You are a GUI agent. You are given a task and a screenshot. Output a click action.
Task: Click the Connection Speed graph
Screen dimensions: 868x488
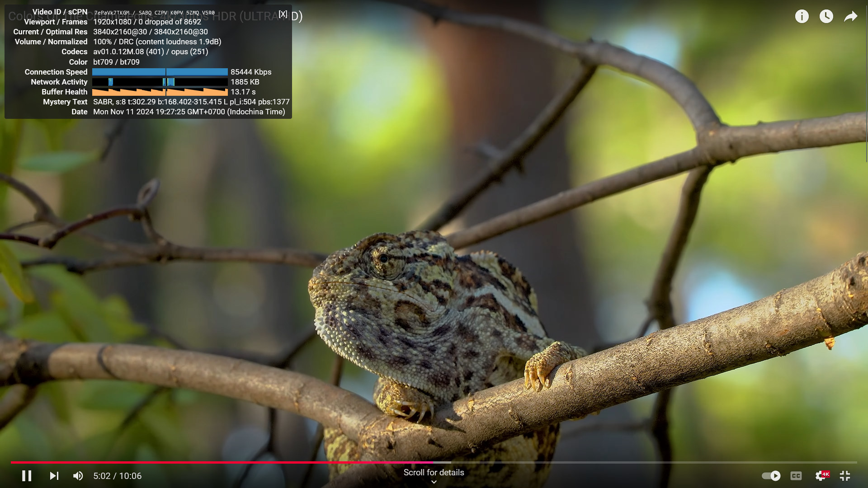[160, 72]
